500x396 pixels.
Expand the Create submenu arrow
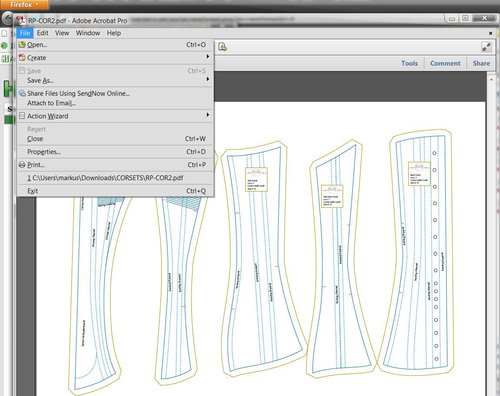(x=208, y=56)
